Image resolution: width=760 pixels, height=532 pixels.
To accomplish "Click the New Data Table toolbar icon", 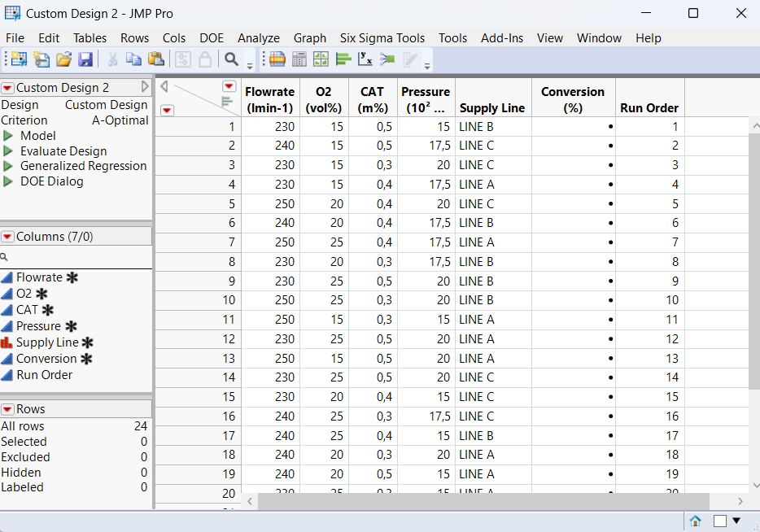I will point(18,59).
